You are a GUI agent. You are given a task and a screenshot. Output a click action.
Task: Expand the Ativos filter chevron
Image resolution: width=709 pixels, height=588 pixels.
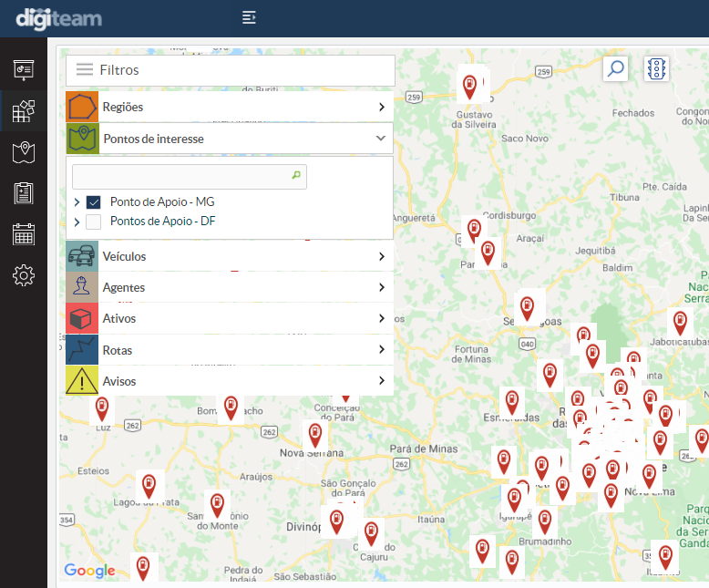382,318
